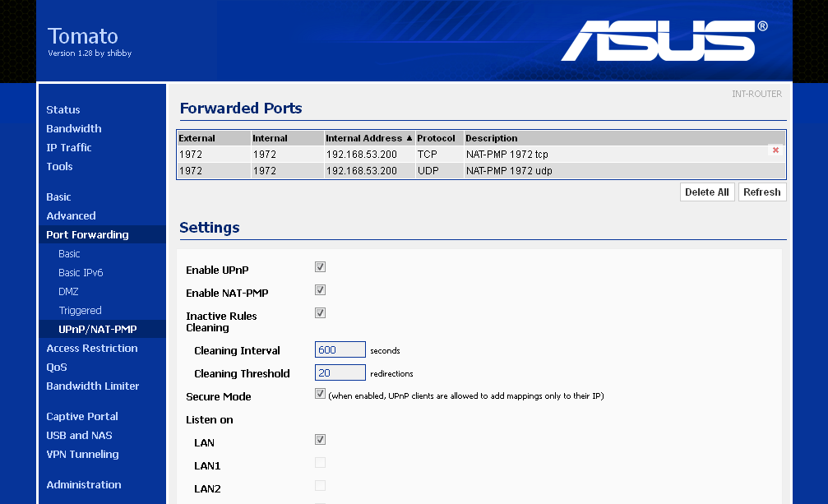Check the LAN2 listen checkbox
This screenshot has width=828, height=504.
320,486
